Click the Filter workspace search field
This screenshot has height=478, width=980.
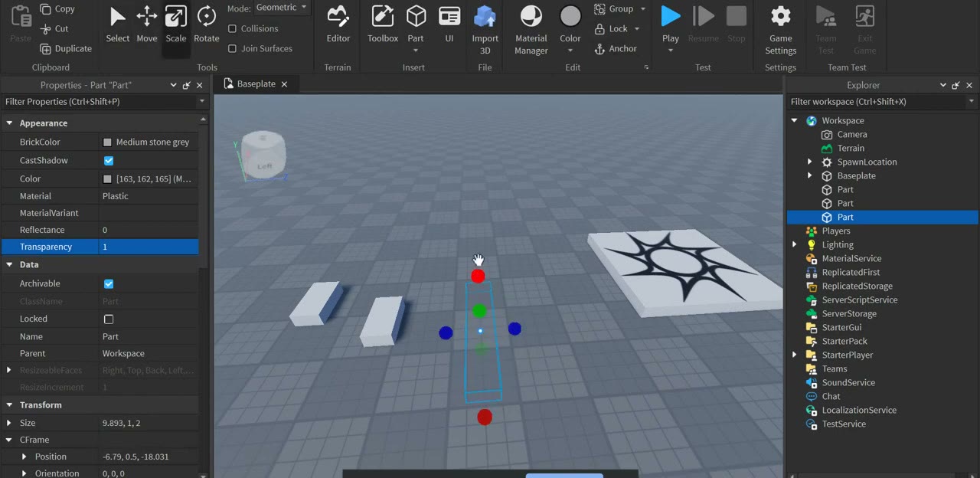click(877, 102)
